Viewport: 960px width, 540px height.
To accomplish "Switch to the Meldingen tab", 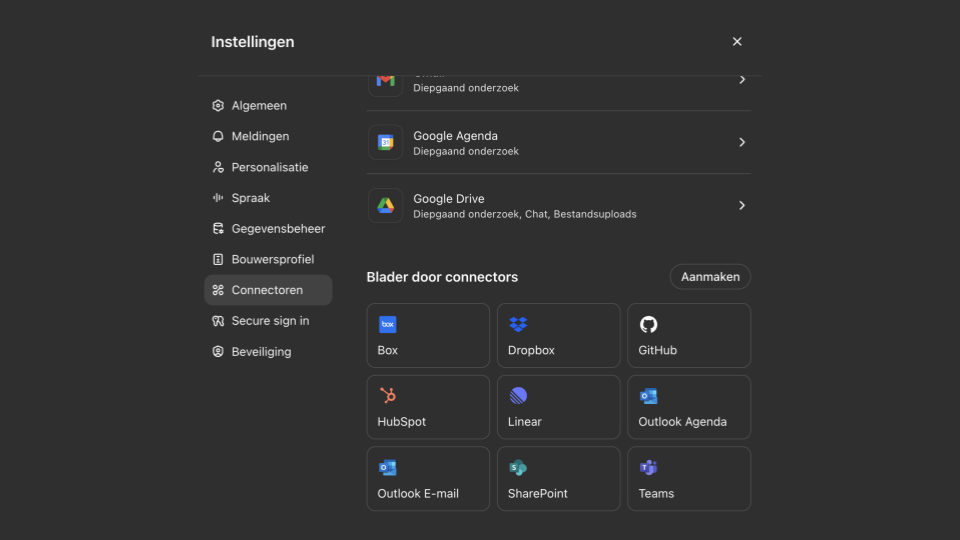I will coord(260,136).
